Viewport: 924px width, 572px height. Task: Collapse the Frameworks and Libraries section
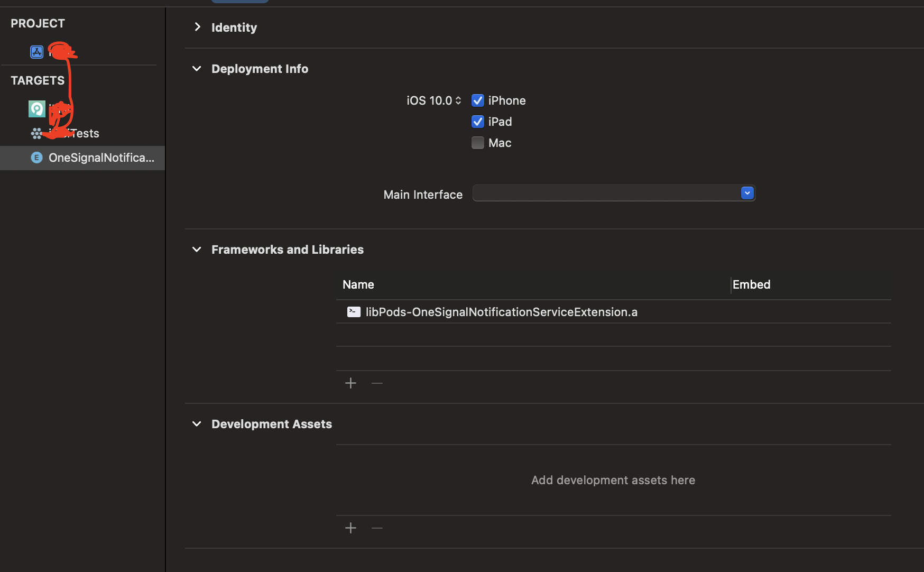(x=197, y=250)
